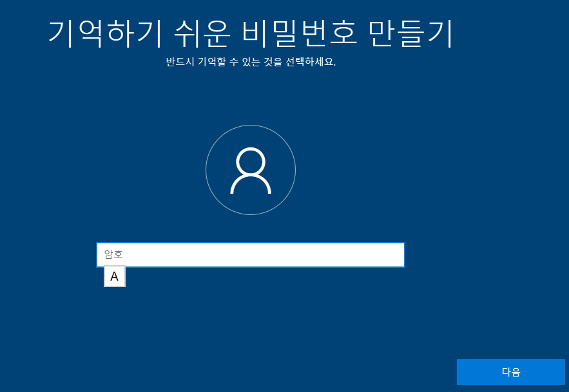This screenshot has height=392, width=569.
Task: Click the text 반드시 기억할 수 있는 것을 선택하세요.
Action: pyautogui.click(x=251, y=62)
